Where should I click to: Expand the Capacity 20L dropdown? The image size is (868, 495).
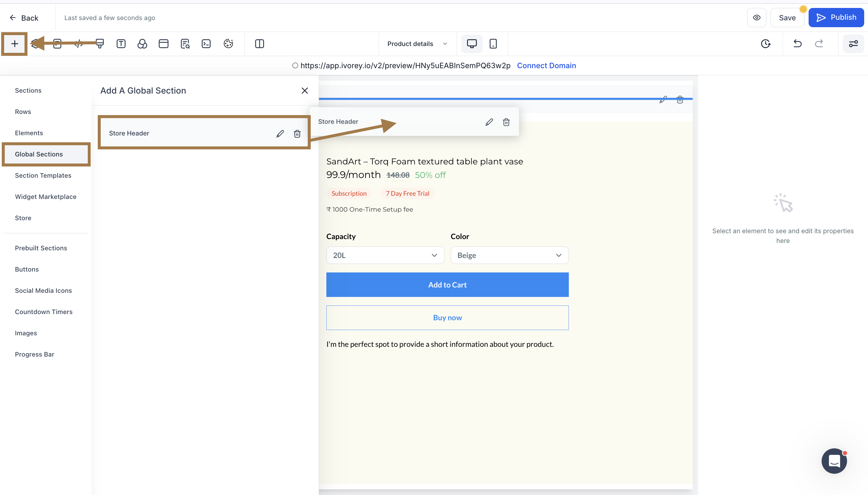tap(385, 255)
